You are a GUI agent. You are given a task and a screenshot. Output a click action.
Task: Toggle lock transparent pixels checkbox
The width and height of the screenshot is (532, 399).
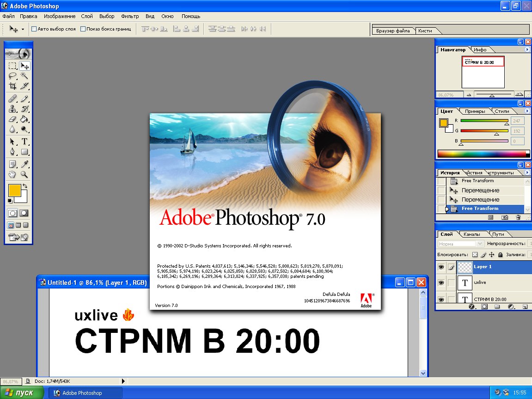(475, 254)
